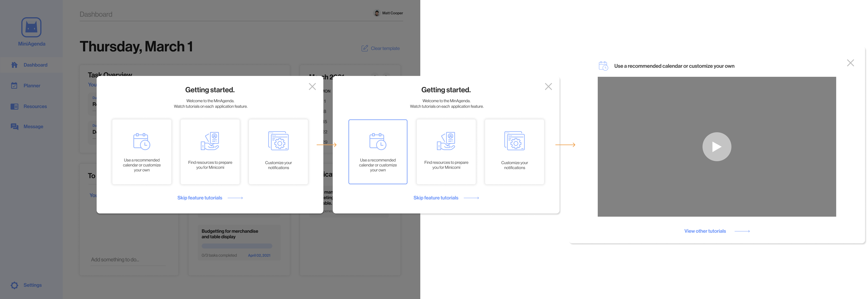The image size is (868, 299).
Task: Click the Dashboard home icon in sidebar
Action: point(14,65)
